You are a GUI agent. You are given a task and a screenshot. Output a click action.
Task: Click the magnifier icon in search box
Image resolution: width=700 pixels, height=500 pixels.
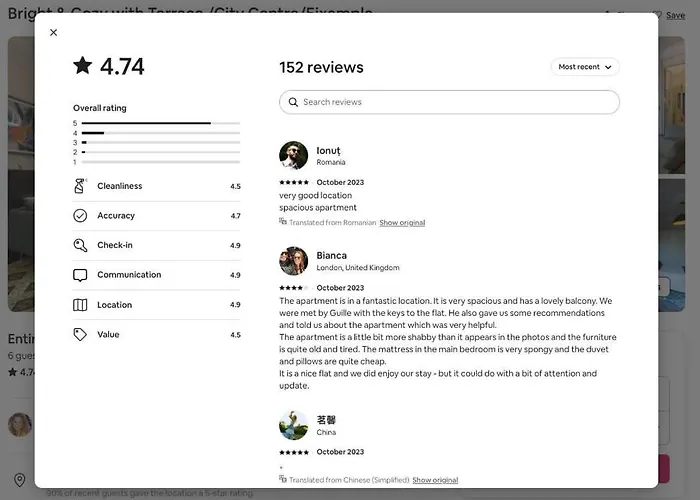click(x=293, y=102)
